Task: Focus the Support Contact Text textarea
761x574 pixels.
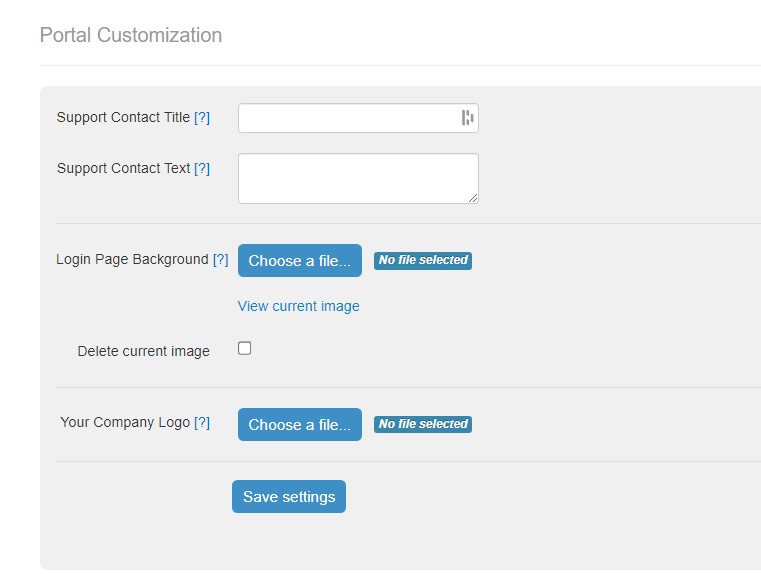Action: [358, 179]
